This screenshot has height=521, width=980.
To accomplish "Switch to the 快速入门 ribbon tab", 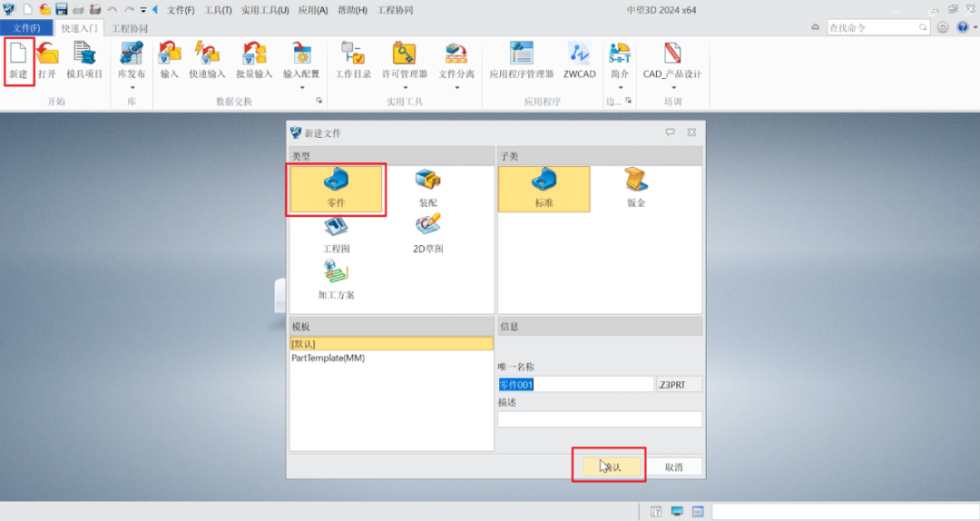I will click(79, 28).
